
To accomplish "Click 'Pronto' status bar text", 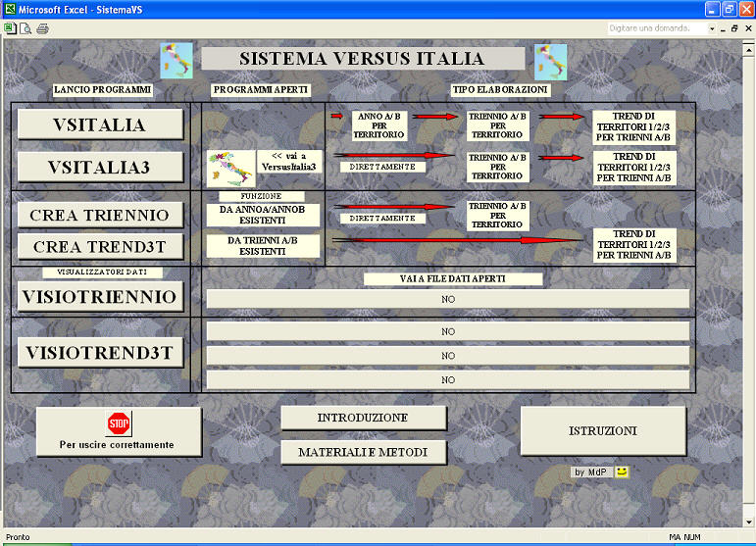I will pyautogui.click(x=18, y=537).
